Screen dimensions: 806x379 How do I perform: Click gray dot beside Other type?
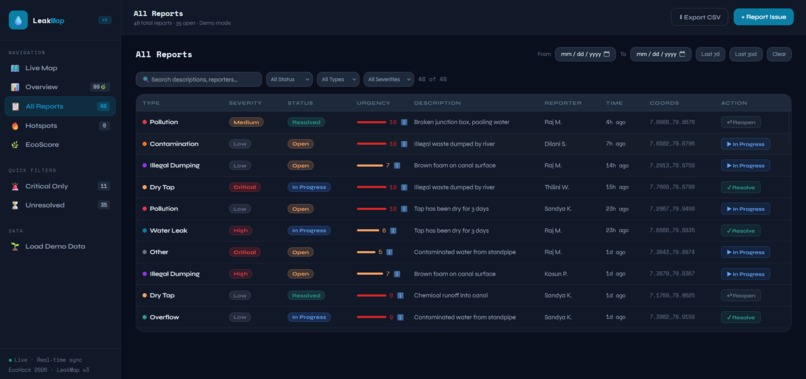pos(144,252)
